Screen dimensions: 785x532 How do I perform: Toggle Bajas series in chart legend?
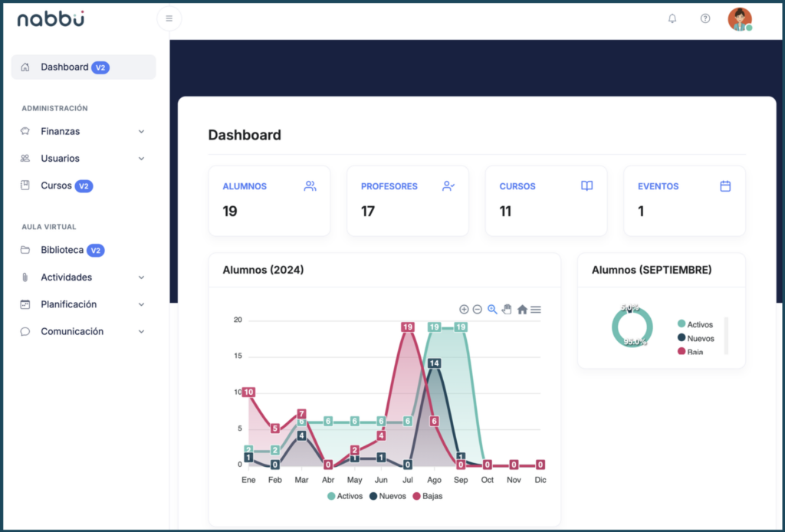(x=428, y=496)
